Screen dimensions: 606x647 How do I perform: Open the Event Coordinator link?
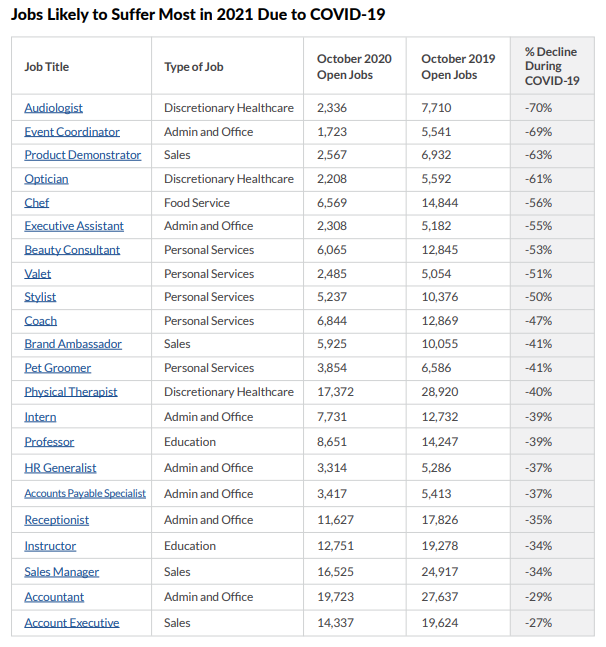pos(72,132)
